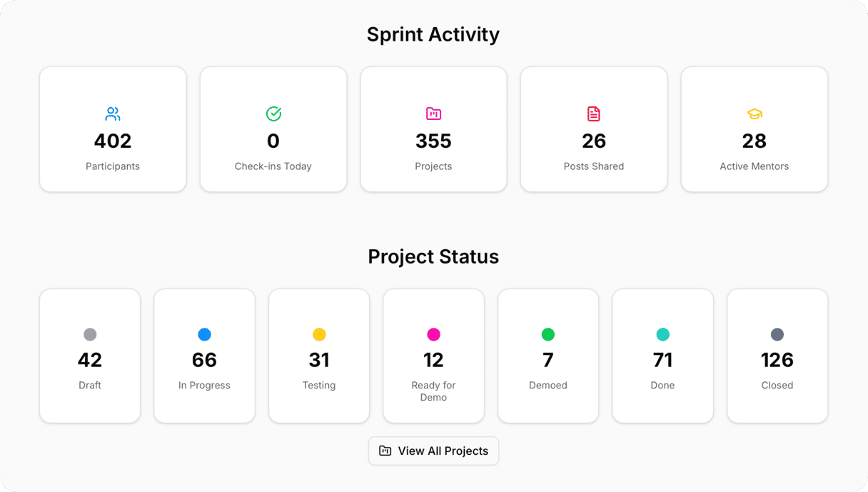Click the 355 Projects count
Image resolution: width=868 pixels, height=492 pixels.
pyautogui.click(x=433, y=141)
